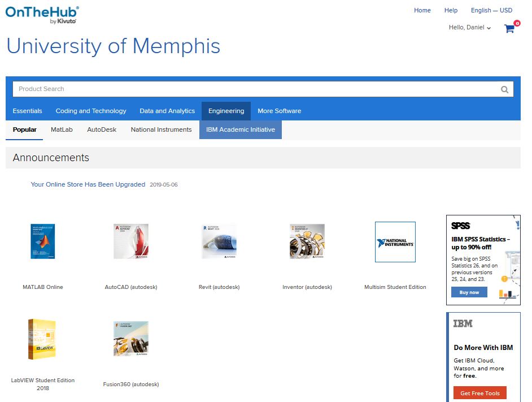Screen dimensions: 532x402
Task: Expand the Hello, Daniel account menu
Action: [x=469, y=28]
